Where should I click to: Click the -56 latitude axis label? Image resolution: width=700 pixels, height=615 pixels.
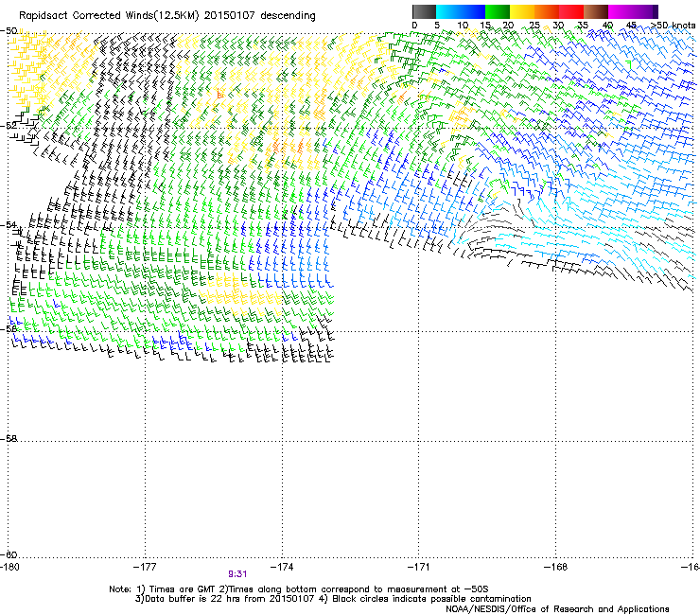tap(9, 328)
